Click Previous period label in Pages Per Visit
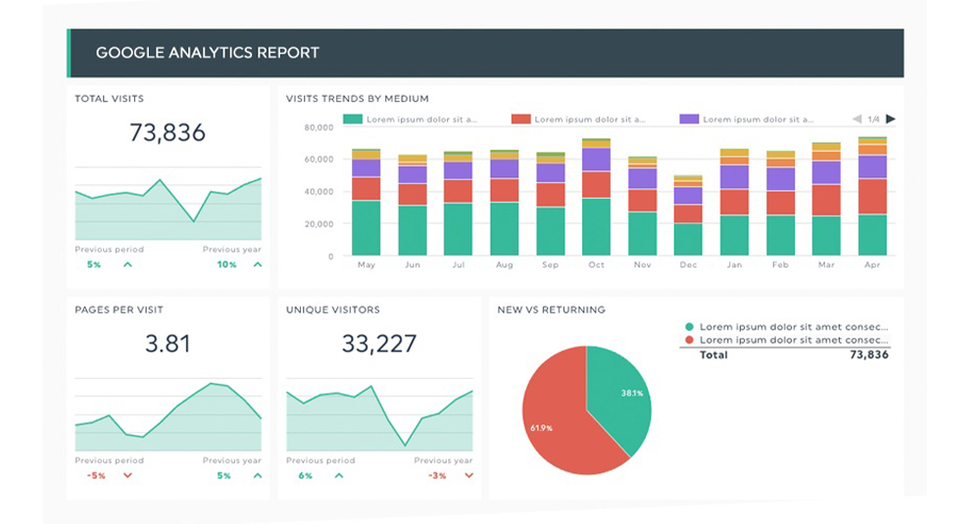Screen dimensions: 980x524 click(x=110, y=460)
